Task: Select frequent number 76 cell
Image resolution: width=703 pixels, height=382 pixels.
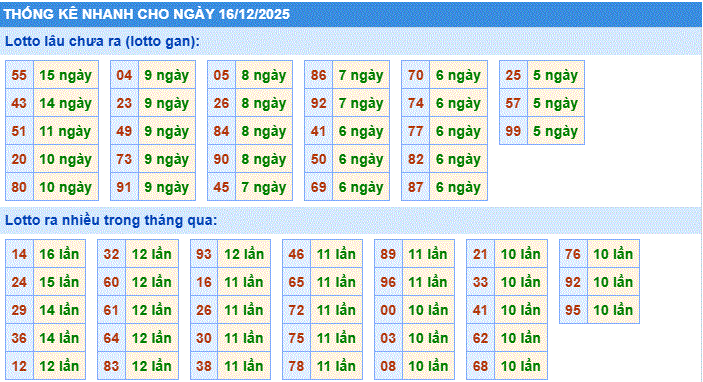Action: 573,254
